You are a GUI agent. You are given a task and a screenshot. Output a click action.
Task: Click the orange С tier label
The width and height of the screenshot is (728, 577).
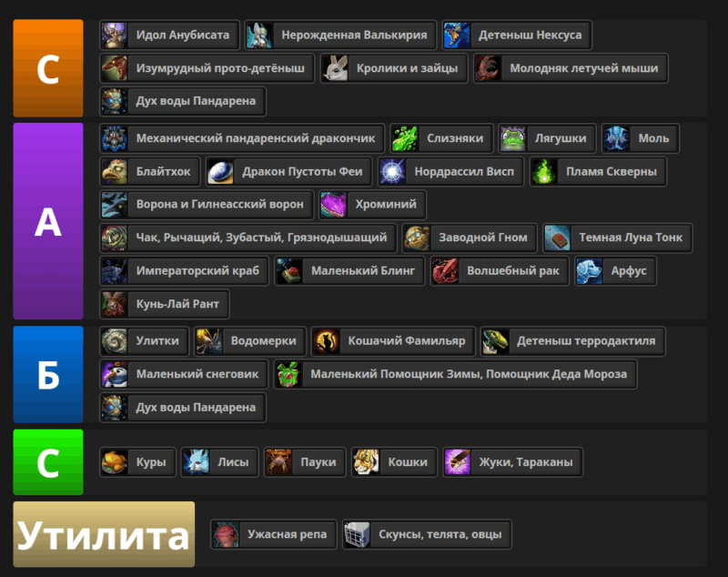[x=48, y=67]
